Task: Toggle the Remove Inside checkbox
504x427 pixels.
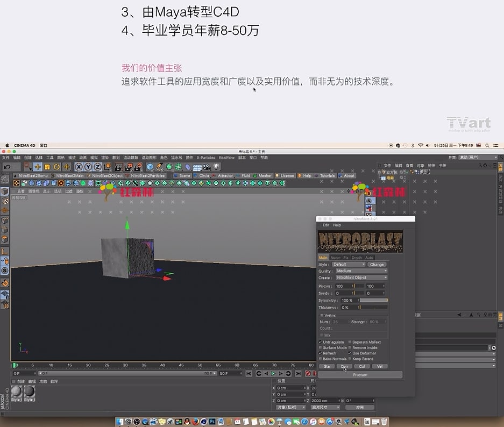Action: tap(350, 347)
